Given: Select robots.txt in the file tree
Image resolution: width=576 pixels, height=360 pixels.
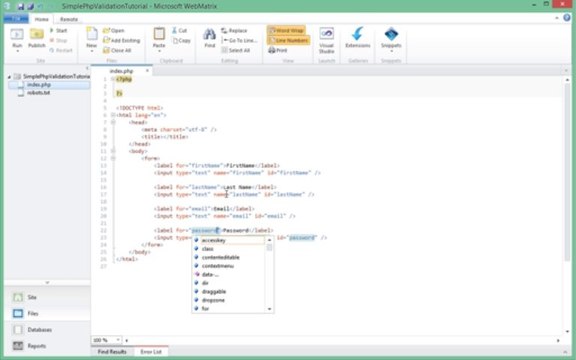Looking at the screenshot, I should (x=38, y=93).
